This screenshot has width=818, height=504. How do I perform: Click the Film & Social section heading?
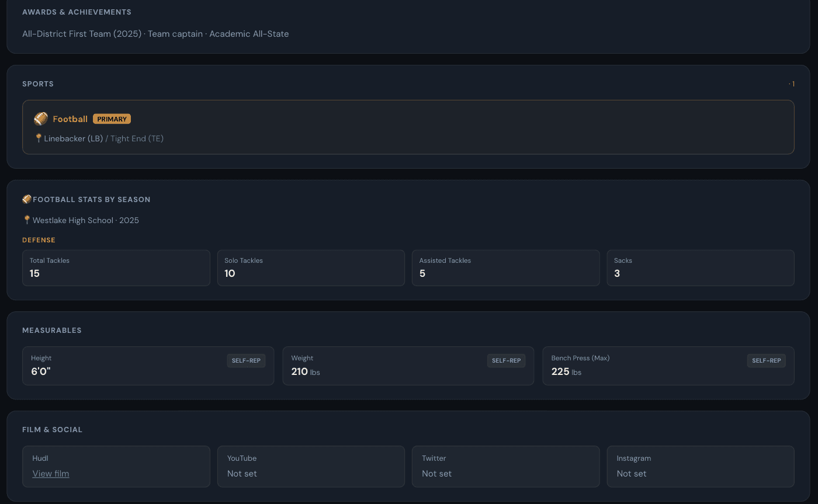pyautogui.click(x=52, y=429)
